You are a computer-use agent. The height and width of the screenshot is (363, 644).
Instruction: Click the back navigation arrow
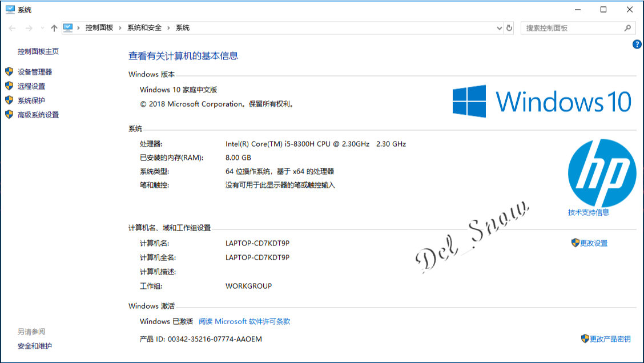coord(13,28)
